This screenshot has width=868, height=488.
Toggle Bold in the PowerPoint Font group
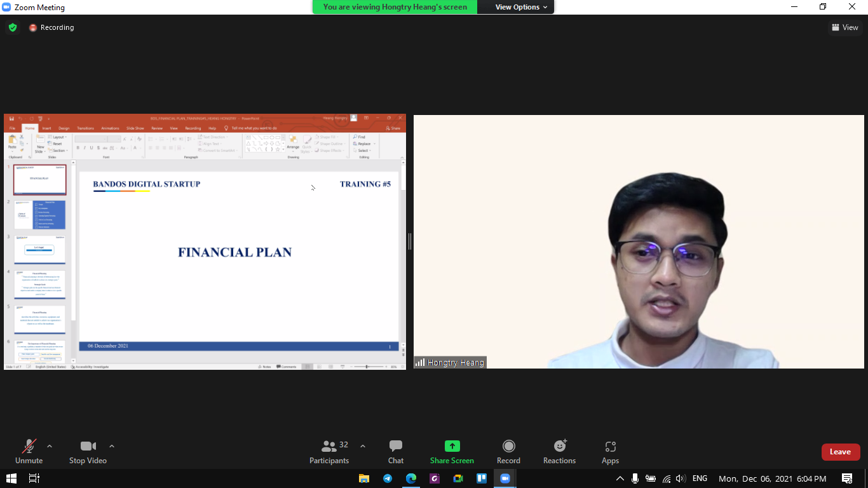[x=78, y=147]
